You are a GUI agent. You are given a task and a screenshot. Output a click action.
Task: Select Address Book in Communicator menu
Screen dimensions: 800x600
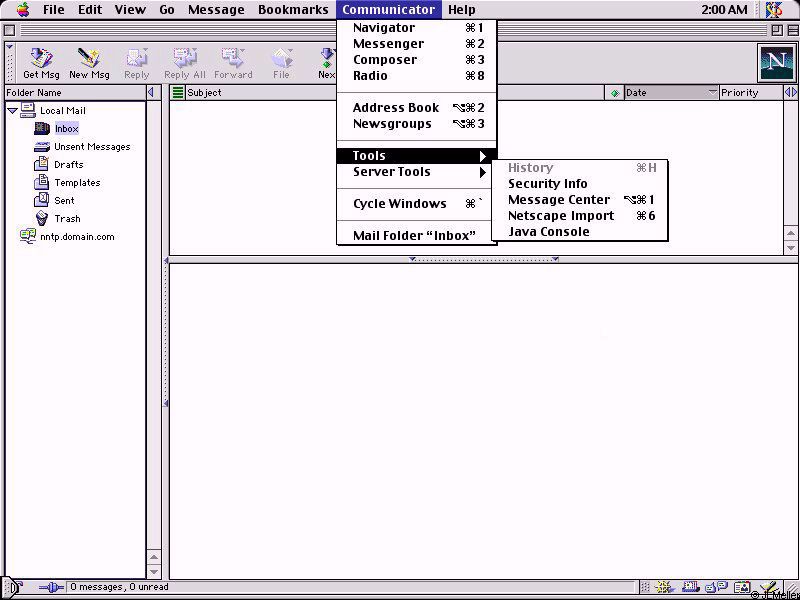396,108
